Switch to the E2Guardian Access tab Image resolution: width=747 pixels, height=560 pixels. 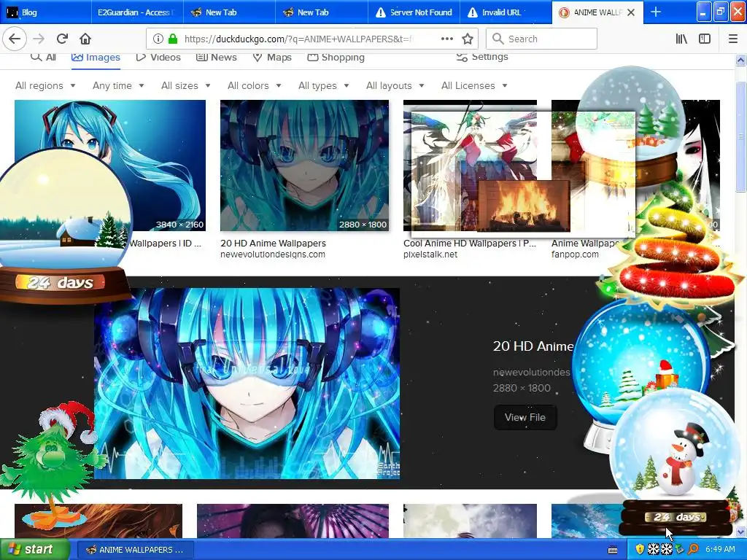[x=136, y=12]
